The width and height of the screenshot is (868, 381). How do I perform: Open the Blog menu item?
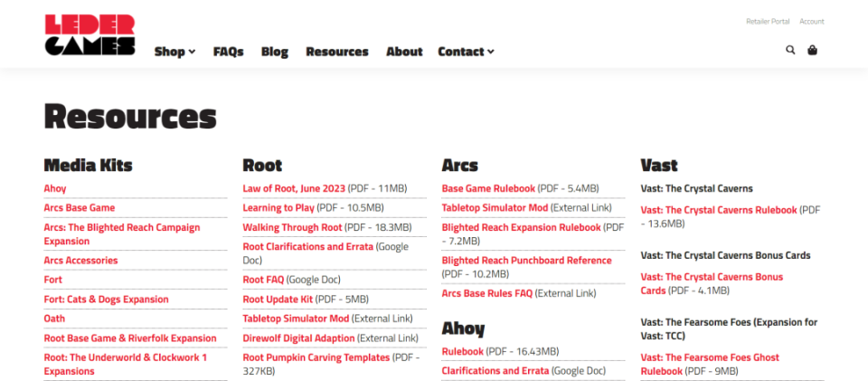275,52
